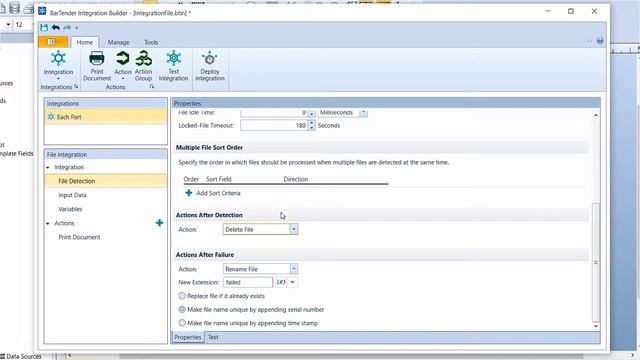Open the Milliseconds unit dropdown
Viewport: 640px width, 360px height.
363,113
